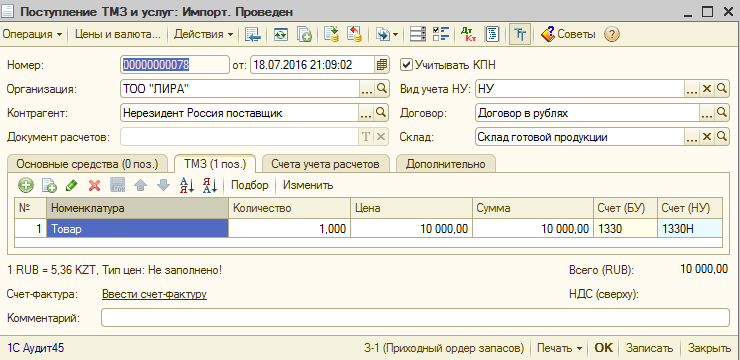Image resolution: width=740 pixels, height=360 pixels.
Task: Click the pencil edit row icon
Action: [71, 185]
